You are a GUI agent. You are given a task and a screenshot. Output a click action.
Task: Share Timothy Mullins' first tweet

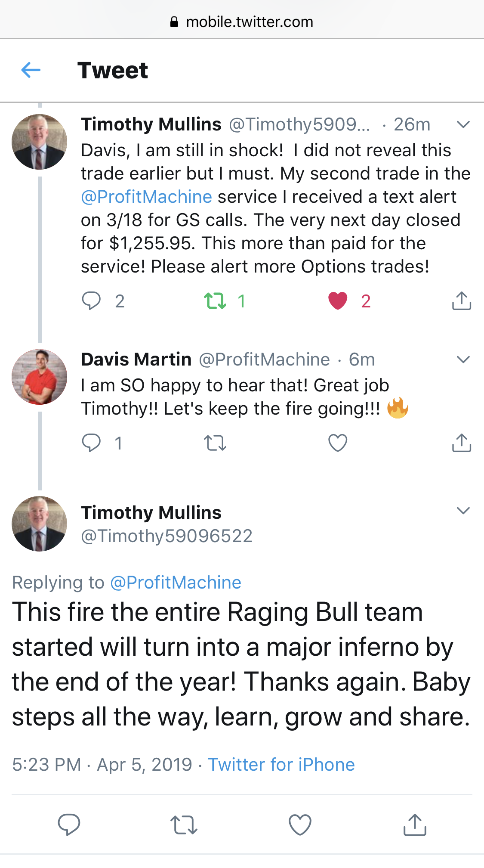point(462,301)
